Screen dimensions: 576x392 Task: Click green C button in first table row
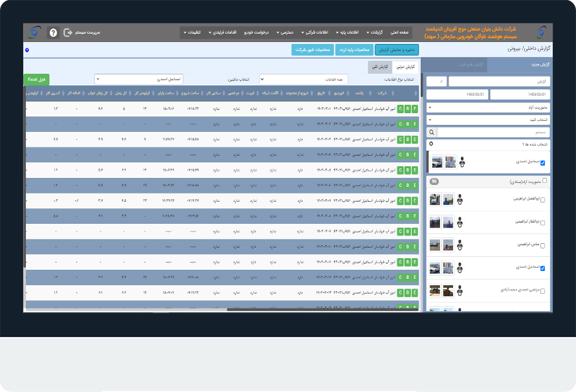click(400, 109)
